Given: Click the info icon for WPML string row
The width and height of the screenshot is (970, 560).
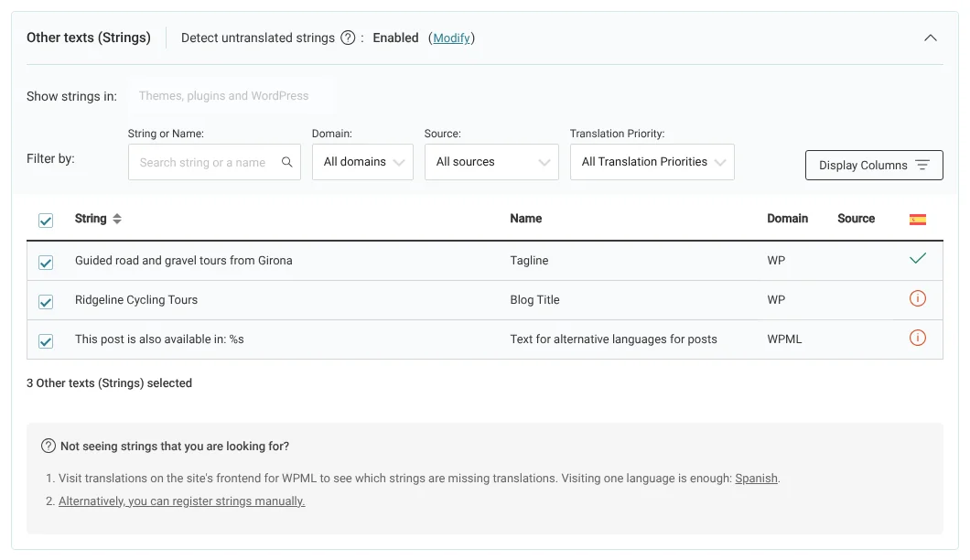Looking at the screenshot, I should [918, 338].
